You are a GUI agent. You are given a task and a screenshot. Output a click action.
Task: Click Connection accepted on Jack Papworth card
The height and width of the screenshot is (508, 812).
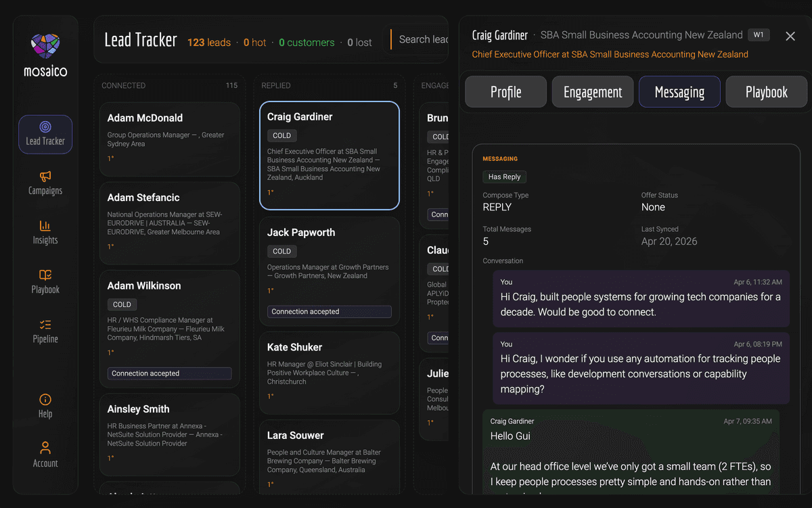(x=330, y=312)
